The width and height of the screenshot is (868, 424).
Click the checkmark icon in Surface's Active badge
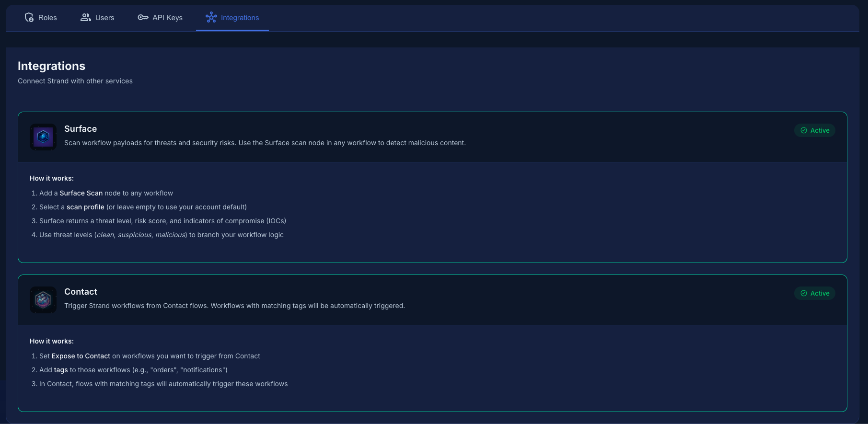coord(804,130)
